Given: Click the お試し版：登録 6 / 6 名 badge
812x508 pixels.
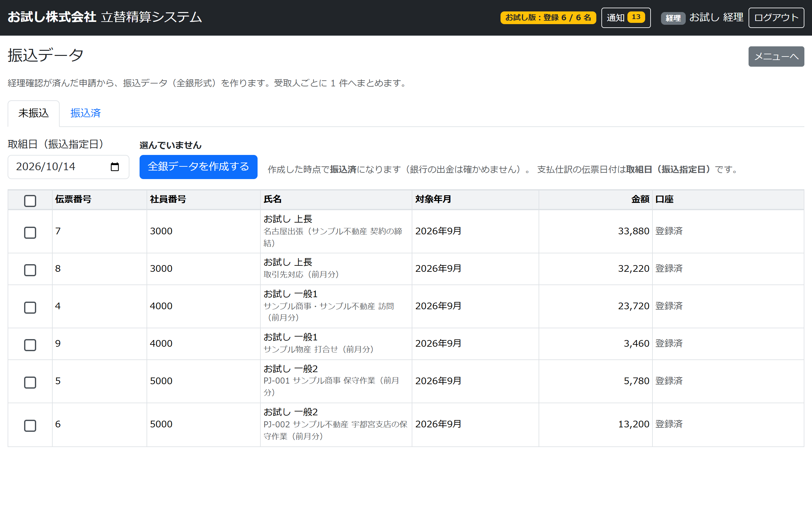Looking at the screenshot, I should point(548,17).
